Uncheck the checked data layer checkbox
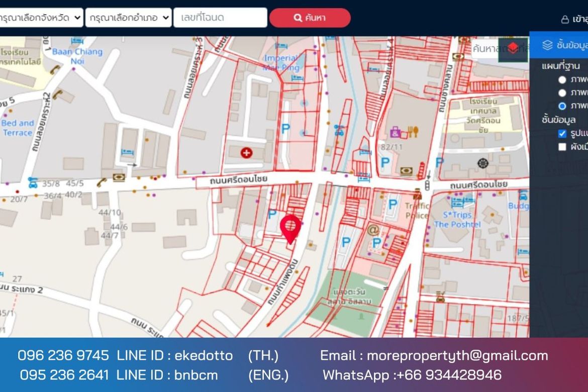588x392 pixels. (x=562, y=134)
